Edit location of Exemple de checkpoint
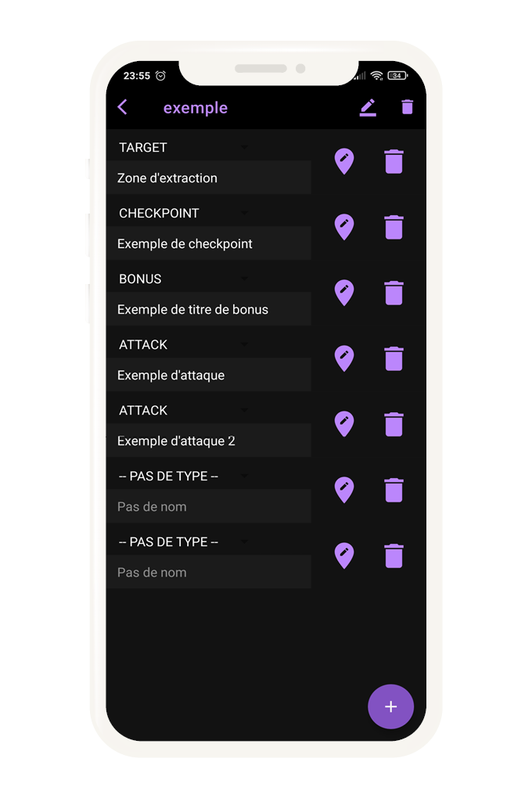The height and width of the screenshot is (798, 532). click(x=344, y=227)
